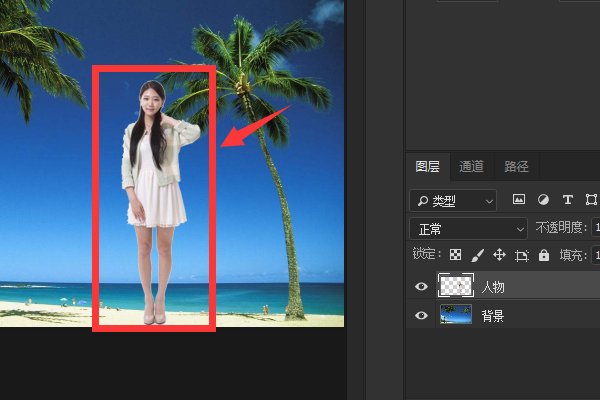Screen dimensions: 600x400
Task: Hide the 背景 layer
Action: click(421, 316)
